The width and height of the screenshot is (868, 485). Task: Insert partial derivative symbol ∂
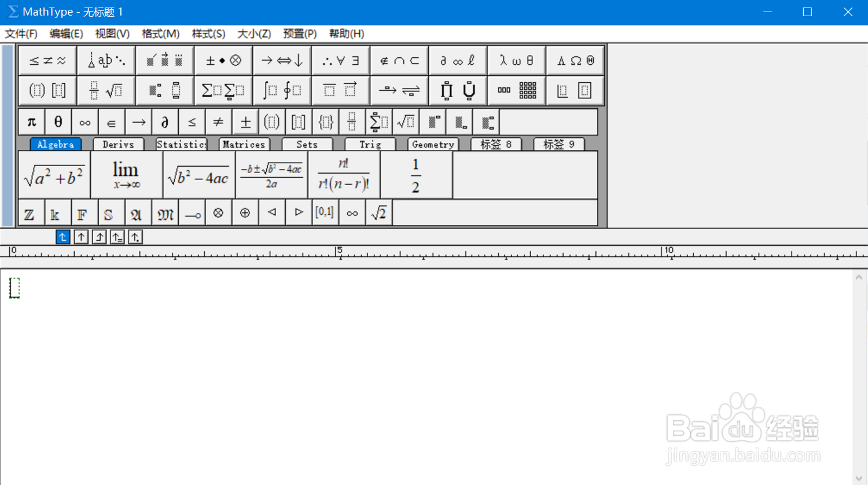point(165,122)
